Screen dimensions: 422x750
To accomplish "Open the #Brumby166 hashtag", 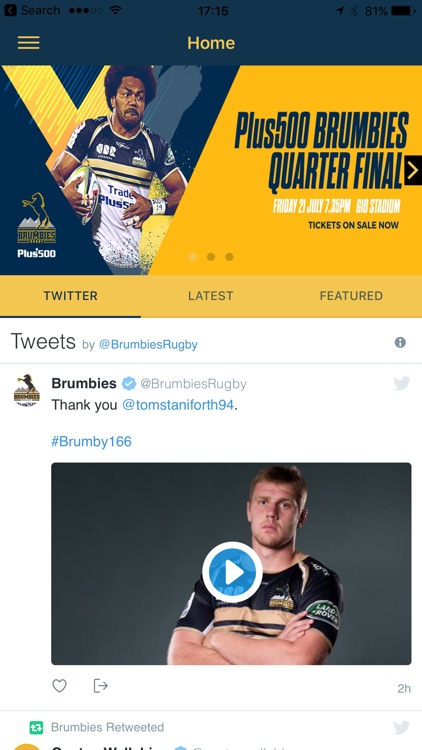I will (x=91, y=441).
